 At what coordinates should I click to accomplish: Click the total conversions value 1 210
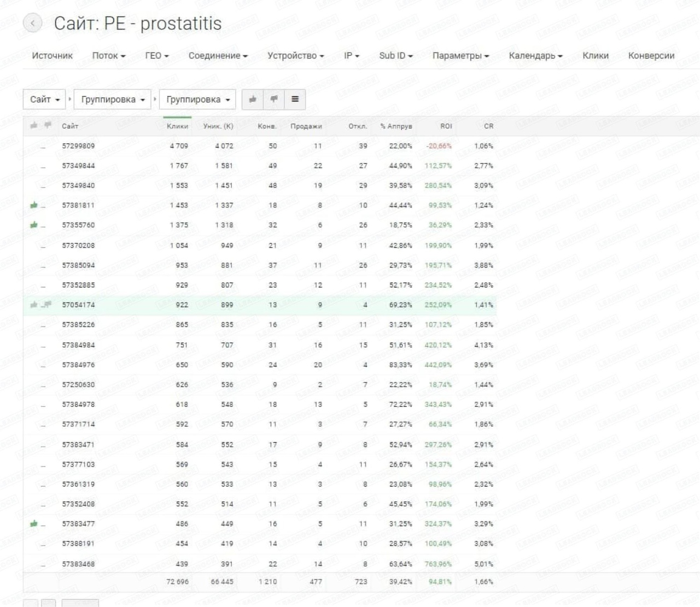click(x=267, y=582)
